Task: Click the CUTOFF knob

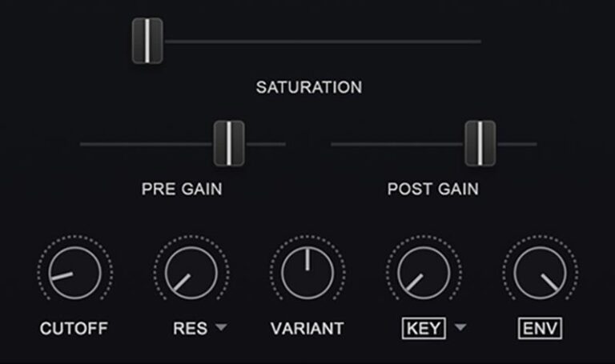Action: tap(75, 273)
